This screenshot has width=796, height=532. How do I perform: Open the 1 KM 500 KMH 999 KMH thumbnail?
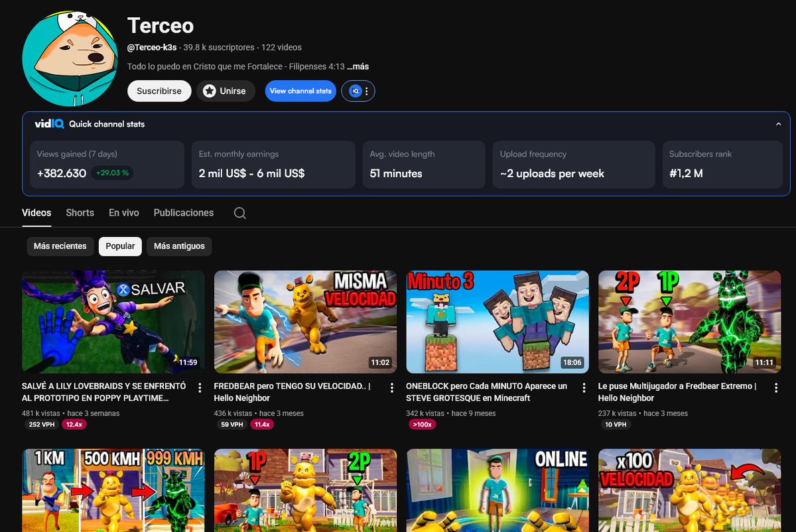113,490
